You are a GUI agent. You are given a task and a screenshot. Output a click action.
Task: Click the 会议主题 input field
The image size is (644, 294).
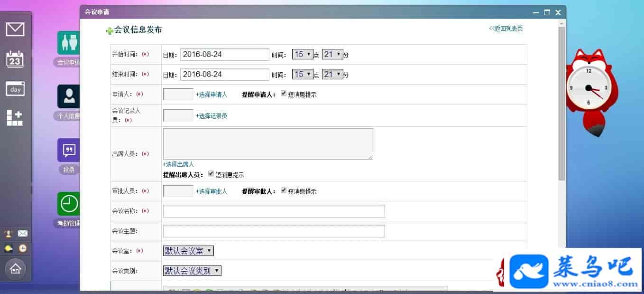[274, 231]
